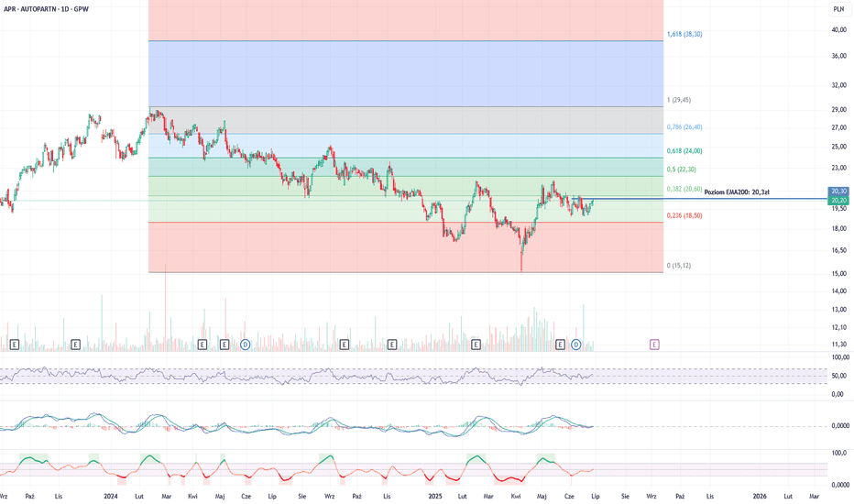Click the leftmost E earnings marker
Viewport: 854px width, 504px height.
tap(16, 345)
